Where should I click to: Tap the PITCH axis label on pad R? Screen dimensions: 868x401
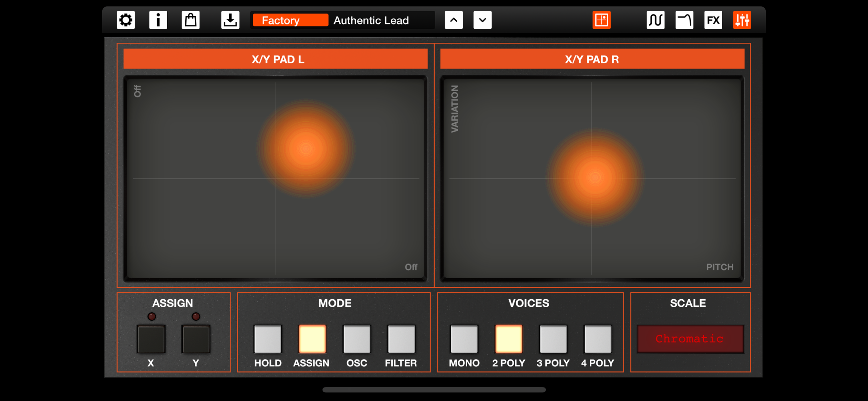[x=720, y=267]
